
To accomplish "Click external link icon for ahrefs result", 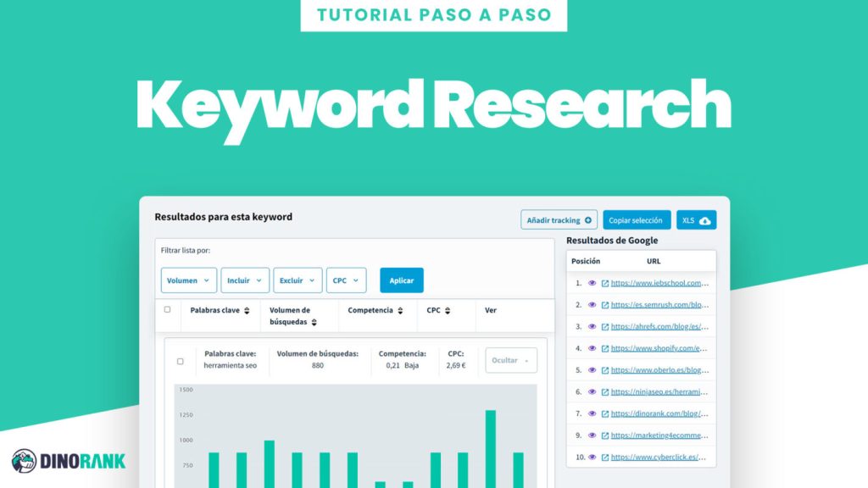I will click(605, 327).
